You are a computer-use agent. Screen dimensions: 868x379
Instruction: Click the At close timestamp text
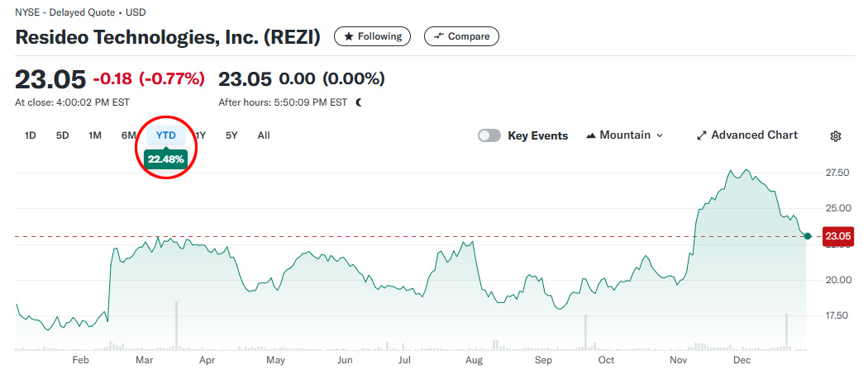(72, 102)
